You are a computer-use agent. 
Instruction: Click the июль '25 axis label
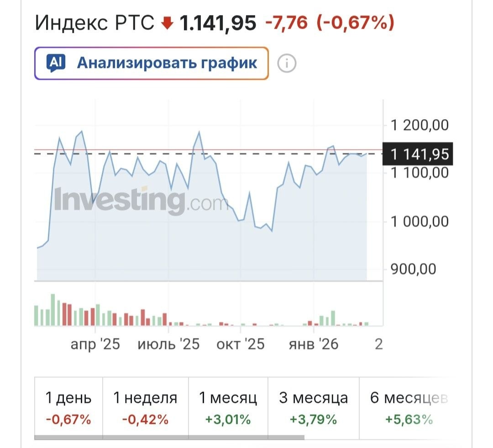168,344
